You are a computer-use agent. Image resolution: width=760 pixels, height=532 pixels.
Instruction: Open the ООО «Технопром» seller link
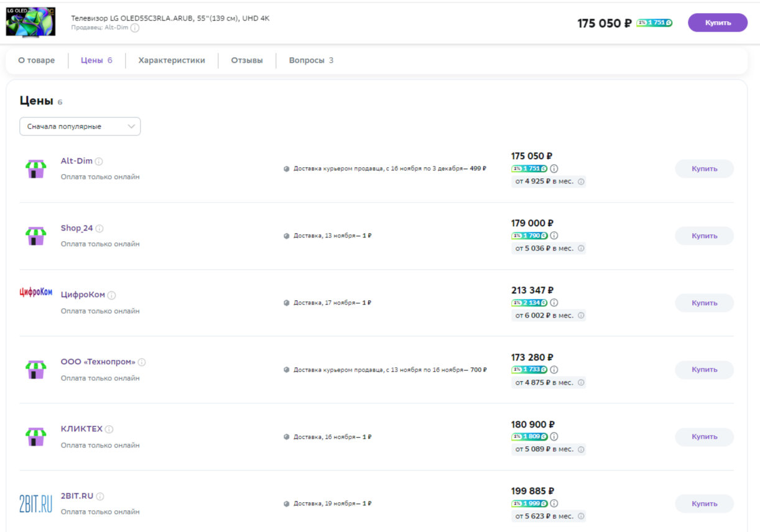[98, 362]
